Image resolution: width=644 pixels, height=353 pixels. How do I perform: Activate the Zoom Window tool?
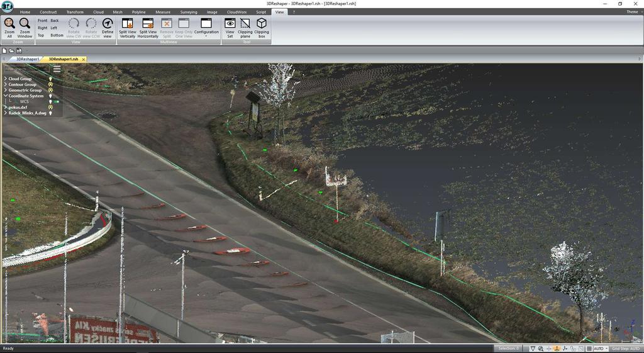(x=25, y=28)
